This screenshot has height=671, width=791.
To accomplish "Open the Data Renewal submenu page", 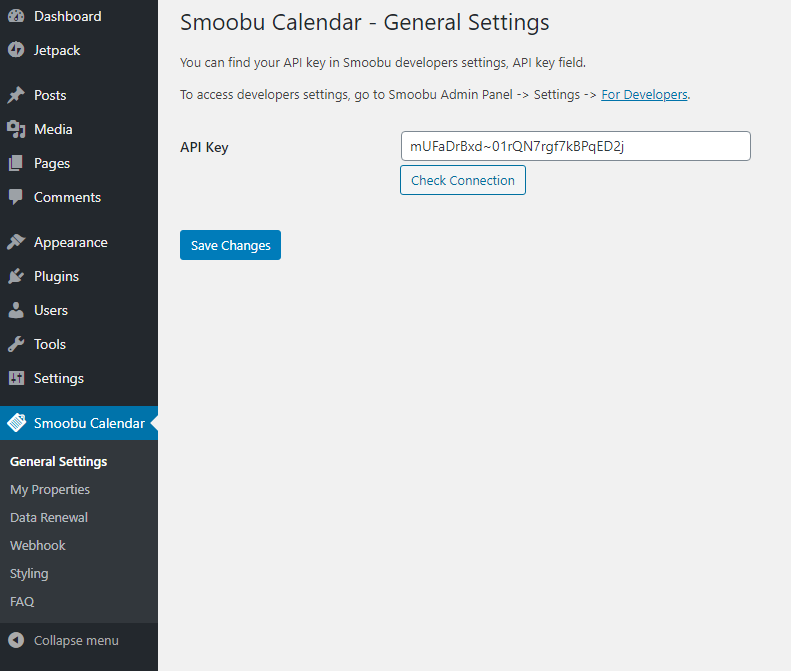I will 49,517.
